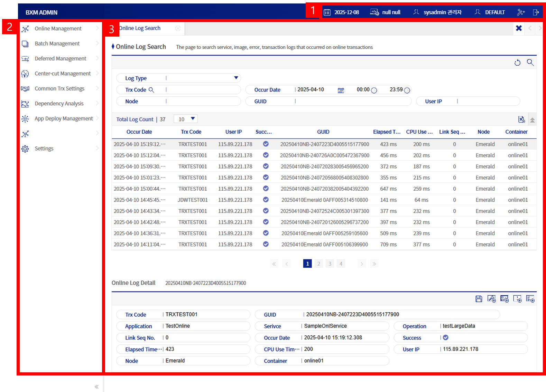Select the JDWTEST001 row in the table
This screenshot has height=392, width=546.
pyautogui.click(x=324, y=200)
